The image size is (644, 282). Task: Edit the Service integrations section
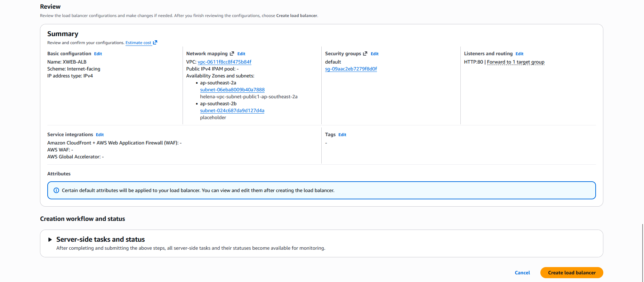click(x=100, y=135)
